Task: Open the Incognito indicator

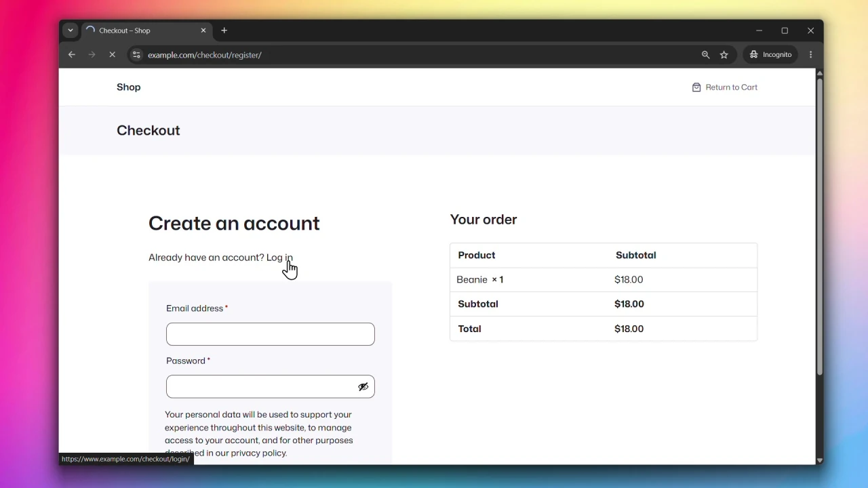Action: pyautogui.click(x=770, y=55)
